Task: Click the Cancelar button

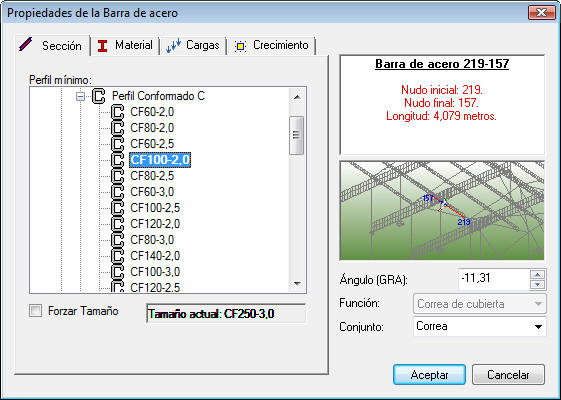Action: (x=508, y=375)
